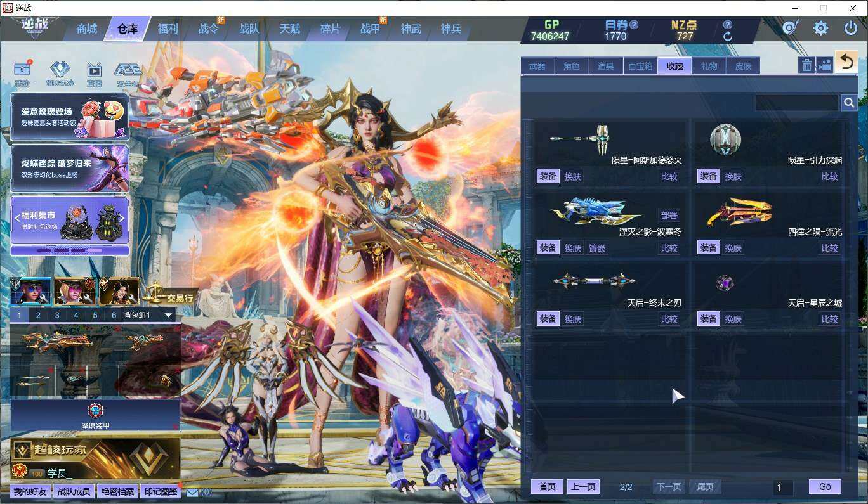The image size is (868, 504).
Task: Open the settings gear icon
Action: (820, 28)
